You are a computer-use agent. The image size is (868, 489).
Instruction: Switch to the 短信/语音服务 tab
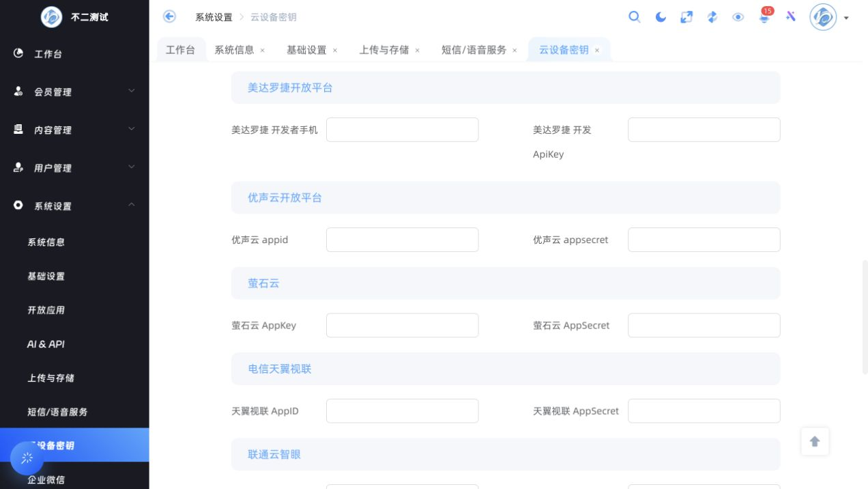tap(474, 50)
